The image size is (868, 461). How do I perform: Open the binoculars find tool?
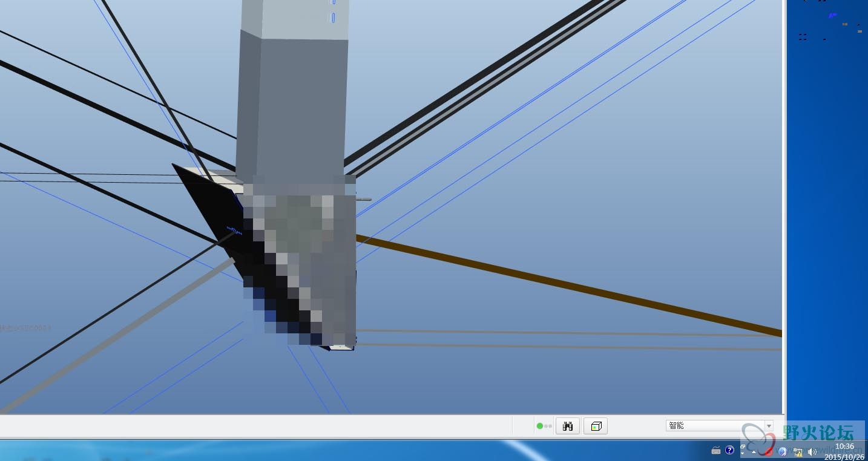click(567, 426)
